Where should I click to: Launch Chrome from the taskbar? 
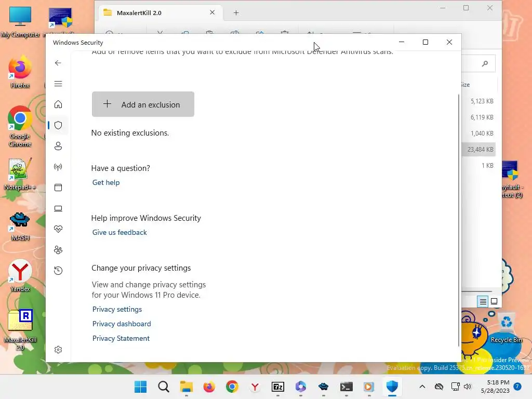click(232, 387)
